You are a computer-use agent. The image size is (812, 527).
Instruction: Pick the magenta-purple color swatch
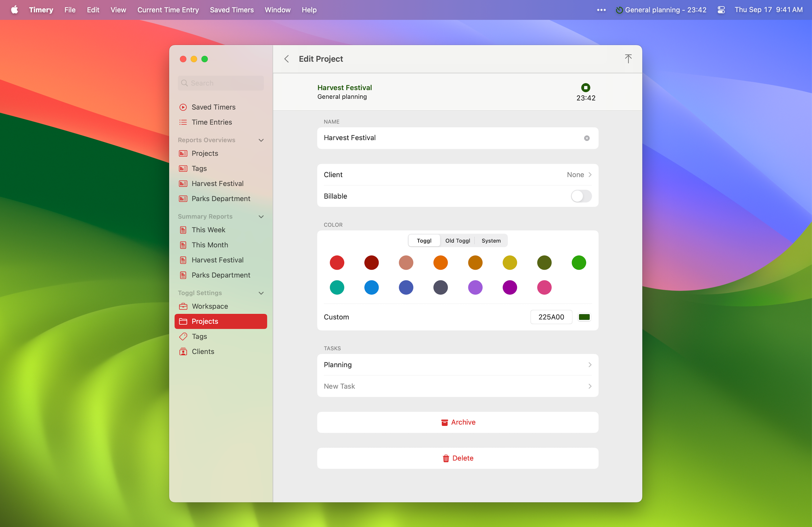click(x=509, y=287)
